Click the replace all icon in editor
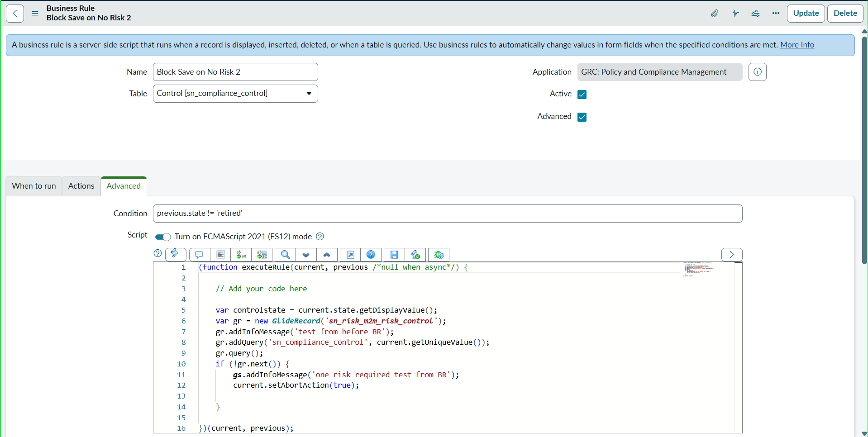Screen dimensions: 868x437 click(x=262, y=255)
